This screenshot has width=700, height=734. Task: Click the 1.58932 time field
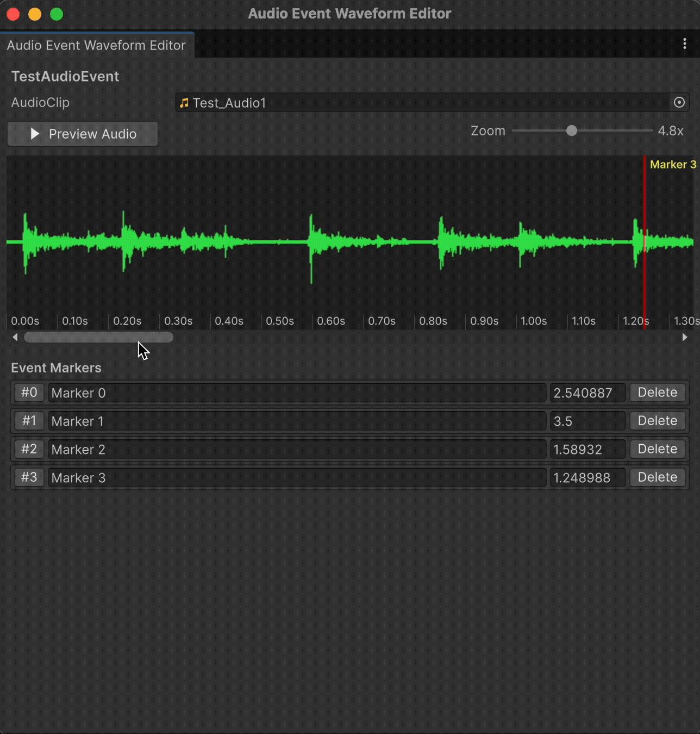point(588,449)
